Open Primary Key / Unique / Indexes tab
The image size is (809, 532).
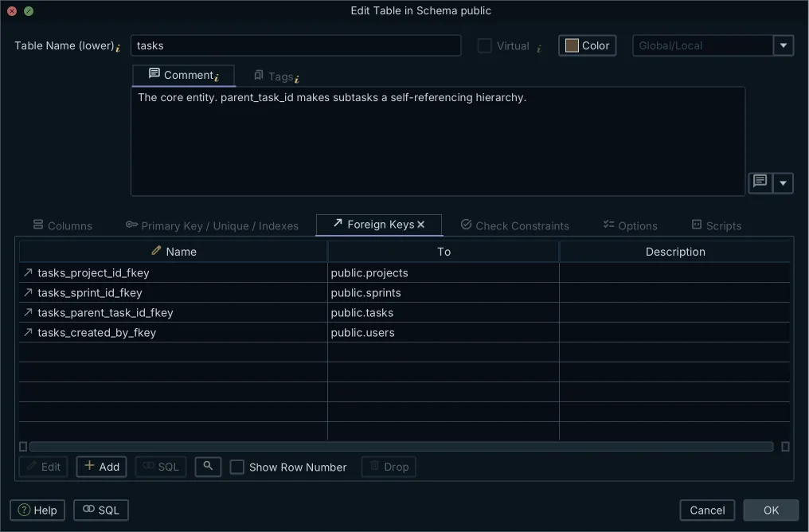pos(212,225)
